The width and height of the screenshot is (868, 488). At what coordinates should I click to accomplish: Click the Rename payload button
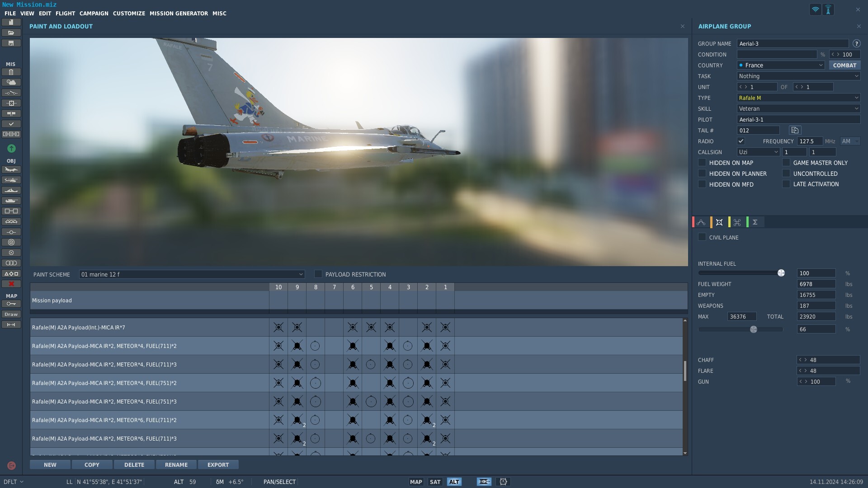point(176,465)
